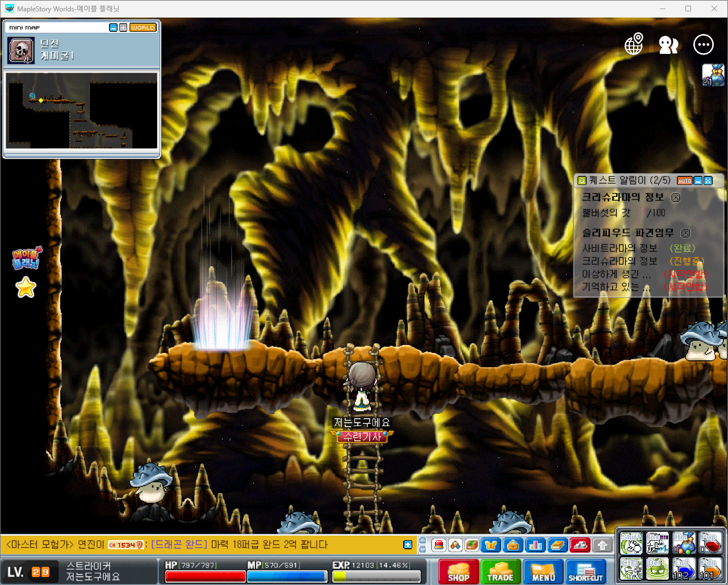Open the TRADE button
728x585 pixels.
click(x=500, y=571)
